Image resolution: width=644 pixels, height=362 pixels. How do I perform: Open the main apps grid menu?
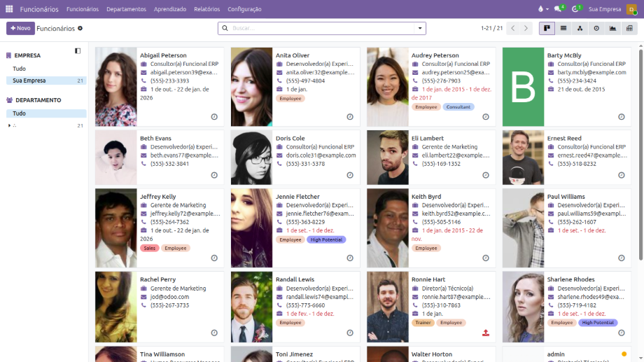point(9,9)
